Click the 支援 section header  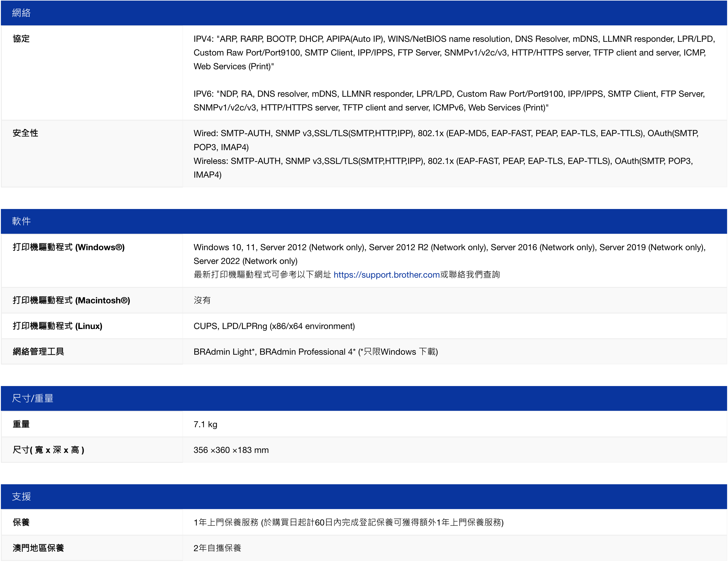[x=21, y=496]
